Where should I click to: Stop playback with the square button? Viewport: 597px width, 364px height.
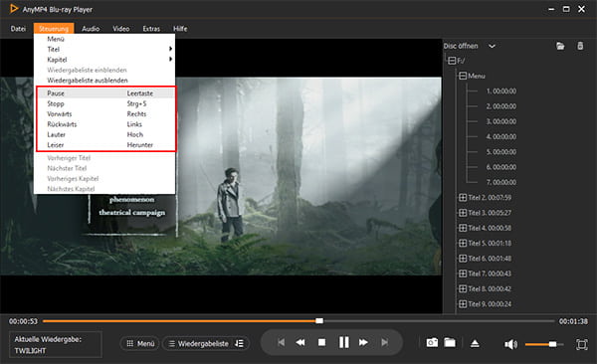point(321,343)
